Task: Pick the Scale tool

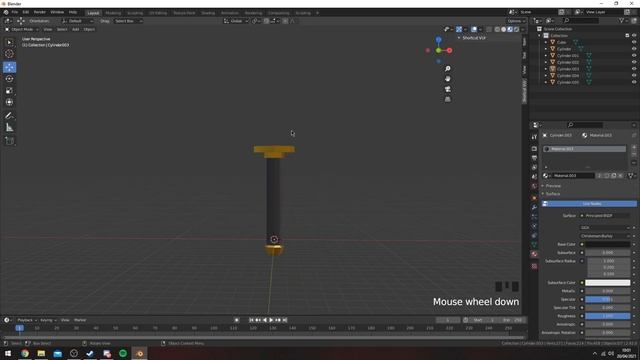Action: point(9,91)
